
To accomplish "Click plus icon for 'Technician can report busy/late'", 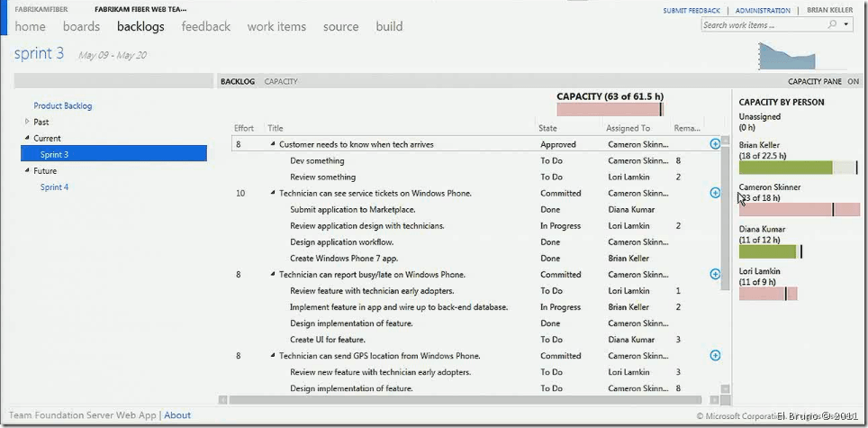I will coord(715,274).
